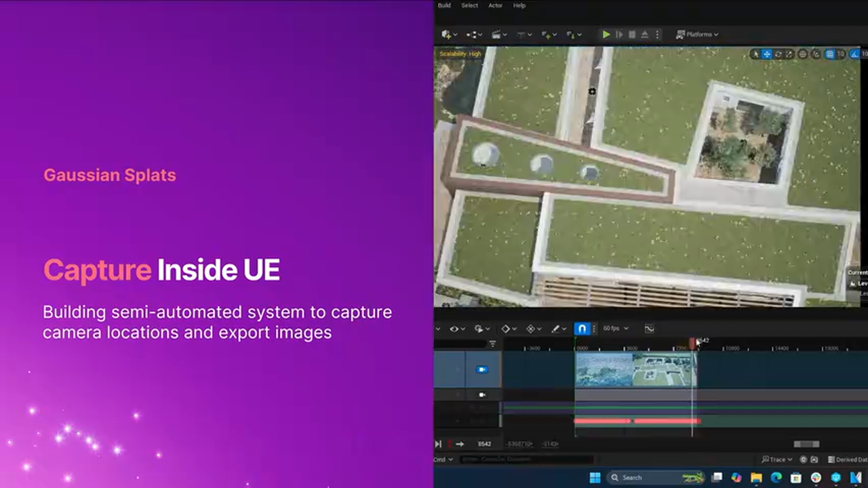Enable the record button in Sequencer playback
868x488 pixels.
(449, 444)
